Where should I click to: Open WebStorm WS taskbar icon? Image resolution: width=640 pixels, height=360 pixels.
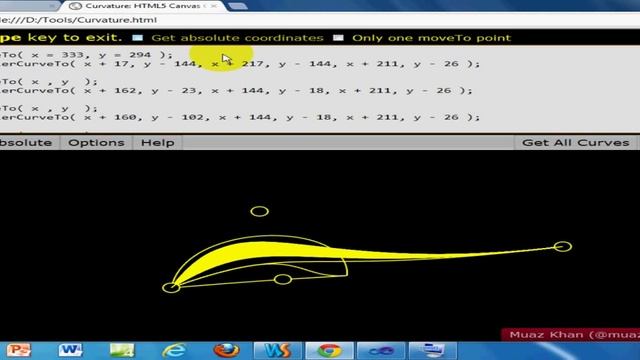tap(278, 350)
